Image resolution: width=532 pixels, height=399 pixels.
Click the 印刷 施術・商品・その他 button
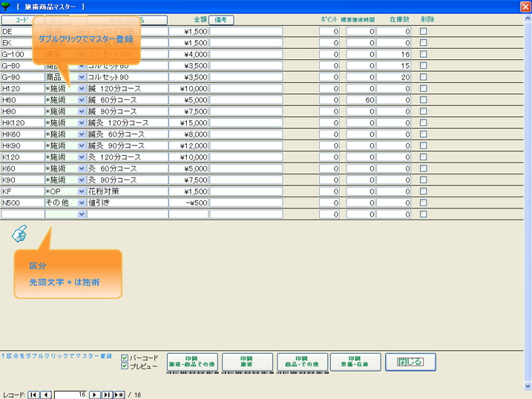(192, 361)
